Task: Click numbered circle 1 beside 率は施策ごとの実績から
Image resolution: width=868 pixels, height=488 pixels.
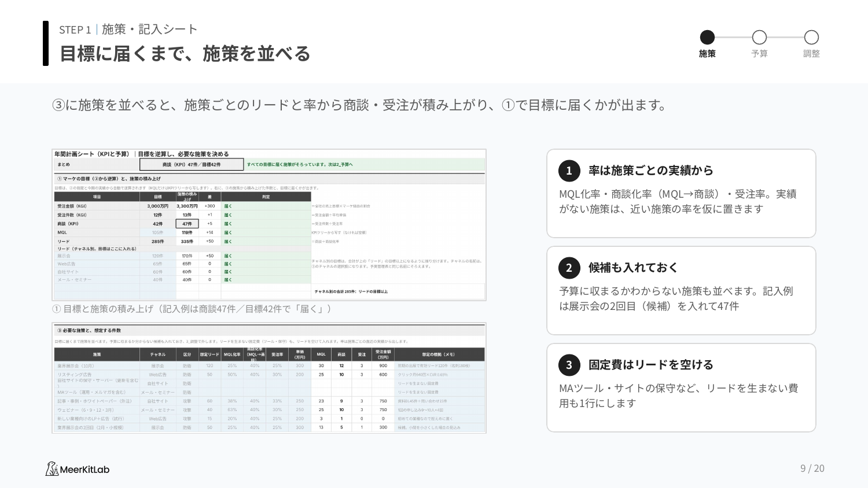Action: [x=569, y=171]
